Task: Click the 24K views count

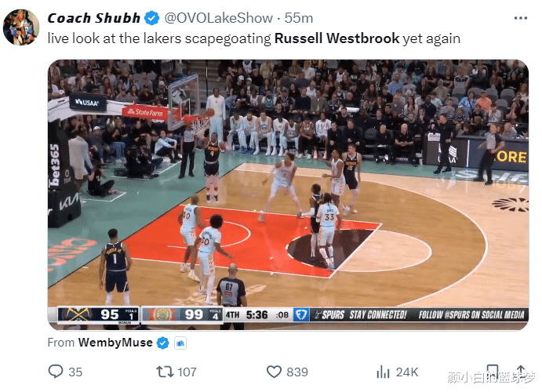Action: click(x=407, y=372)
